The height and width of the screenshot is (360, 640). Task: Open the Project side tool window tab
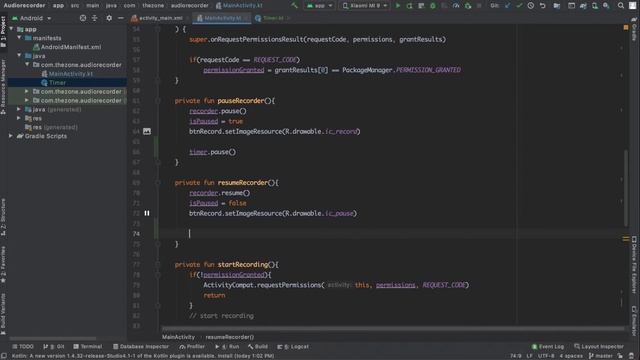point(3,32)
